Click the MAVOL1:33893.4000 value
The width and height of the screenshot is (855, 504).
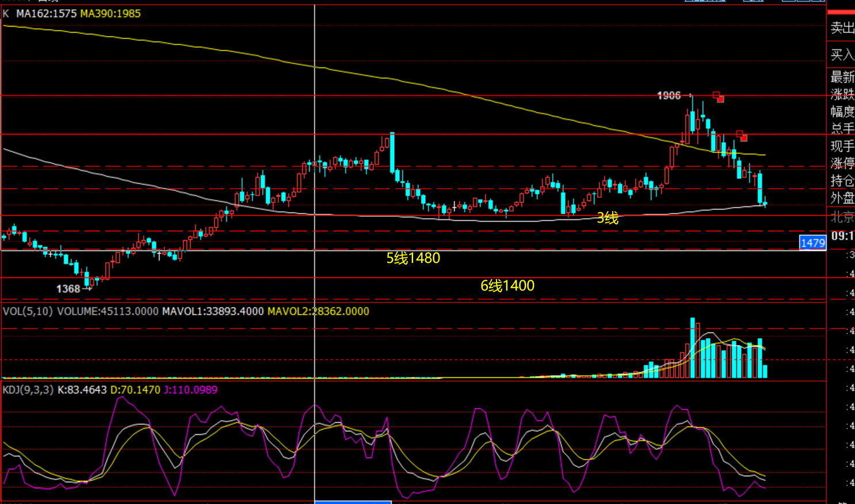pos(213,311)
